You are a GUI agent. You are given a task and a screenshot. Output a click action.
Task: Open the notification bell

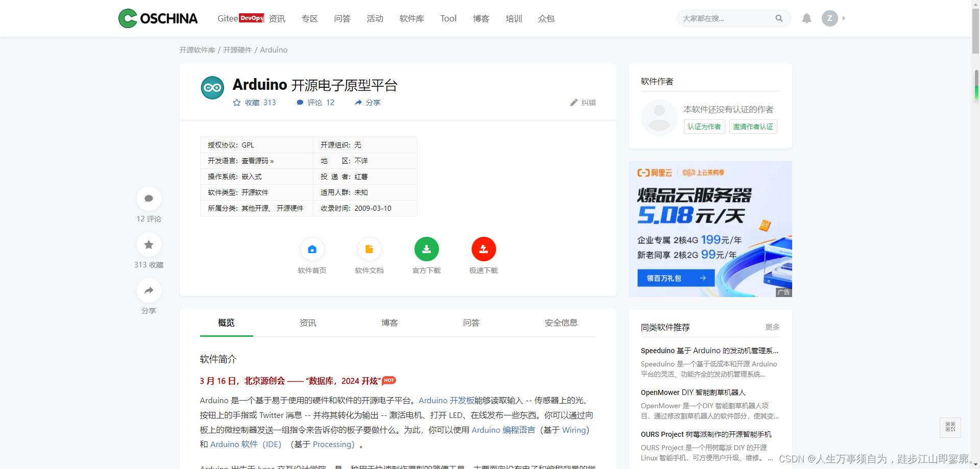pyautogui.click(x=806, y=18)
